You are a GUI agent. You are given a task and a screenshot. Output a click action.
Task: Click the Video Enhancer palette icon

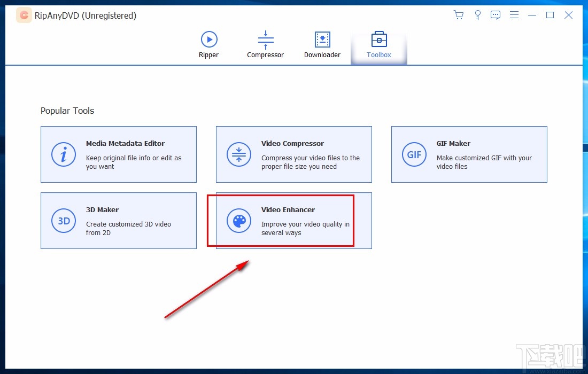coord(239,221)
